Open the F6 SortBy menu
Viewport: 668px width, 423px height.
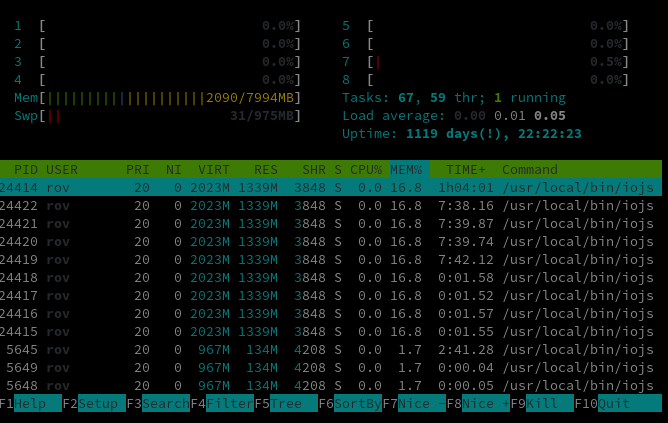[x=350, y=403]
